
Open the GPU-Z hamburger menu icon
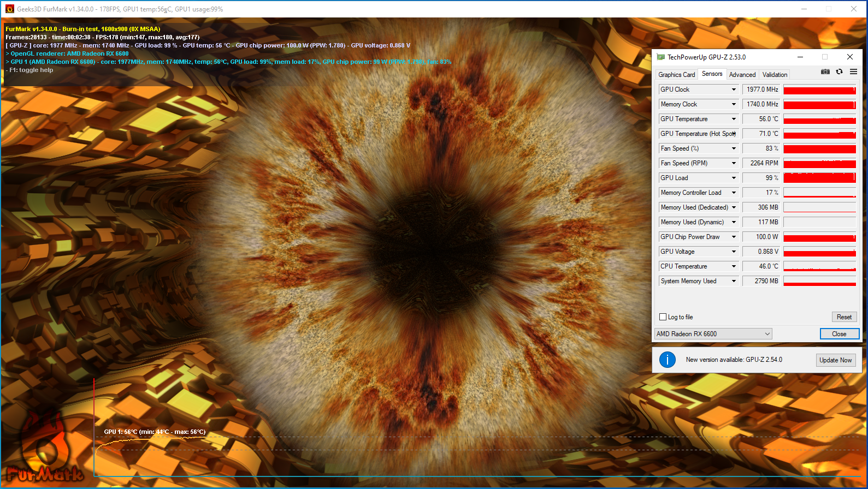pyautogui.click(x=853, y=71)
